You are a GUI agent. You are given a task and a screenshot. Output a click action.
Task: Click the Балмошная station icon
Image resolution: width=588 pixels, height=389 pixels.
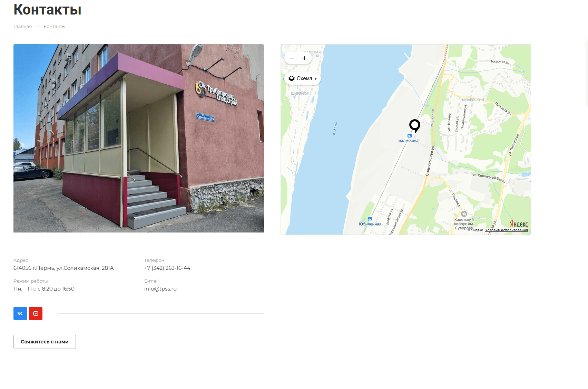409,136
